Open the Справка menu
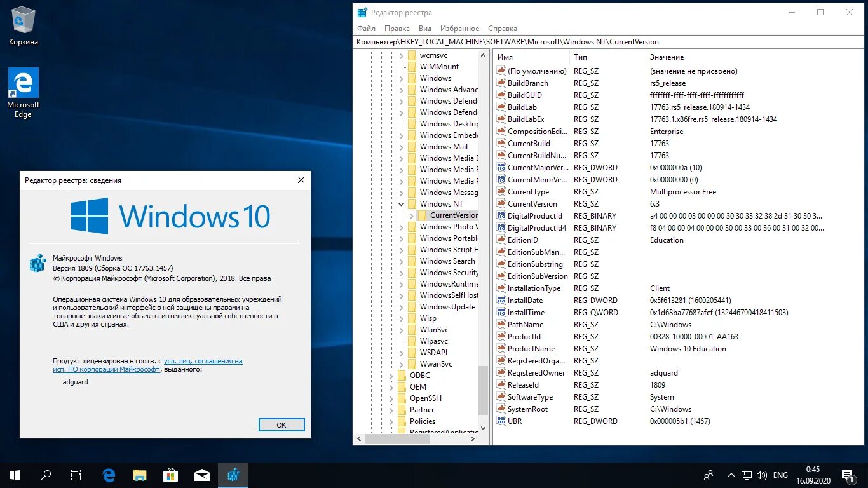This screenshot has height=488, width=868. tap(503, 29)
